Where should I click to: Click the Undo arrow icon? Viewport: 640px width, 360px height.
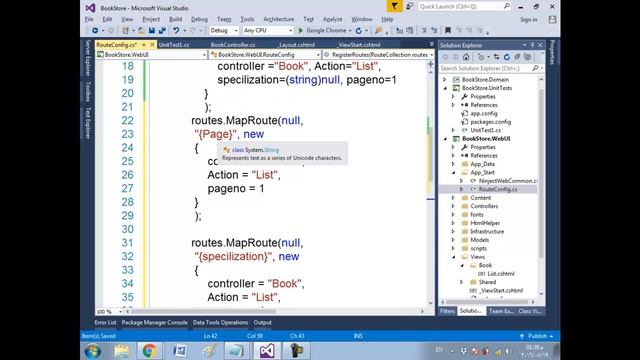tap(176, 31)
